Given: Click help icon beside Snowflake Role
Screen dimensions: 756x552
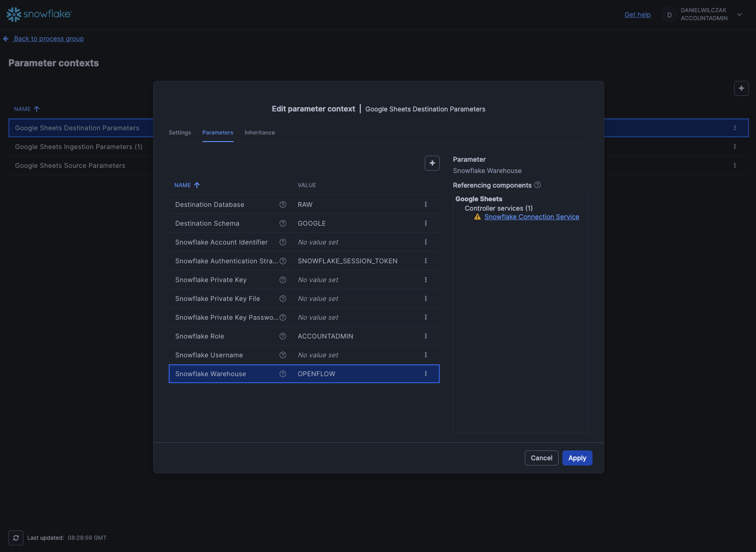Looking at the screenshot, I should click(283, 336).
